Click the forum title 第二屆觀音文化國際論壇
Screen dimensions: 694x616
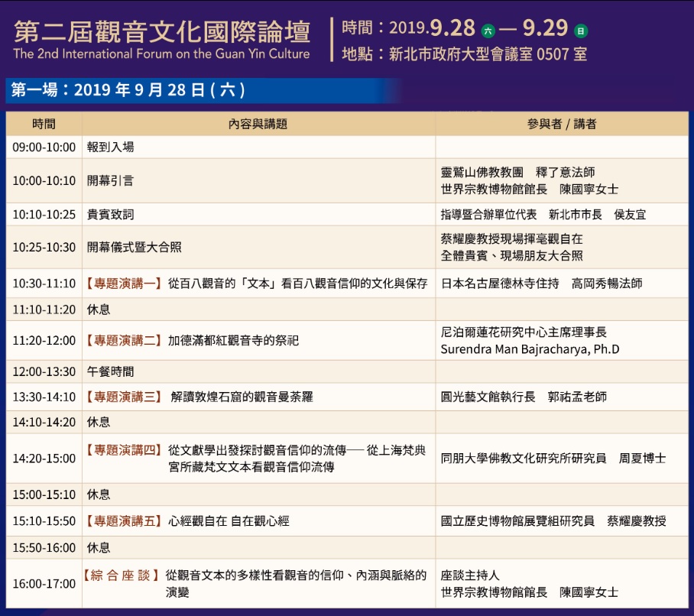tap(162, 31)
